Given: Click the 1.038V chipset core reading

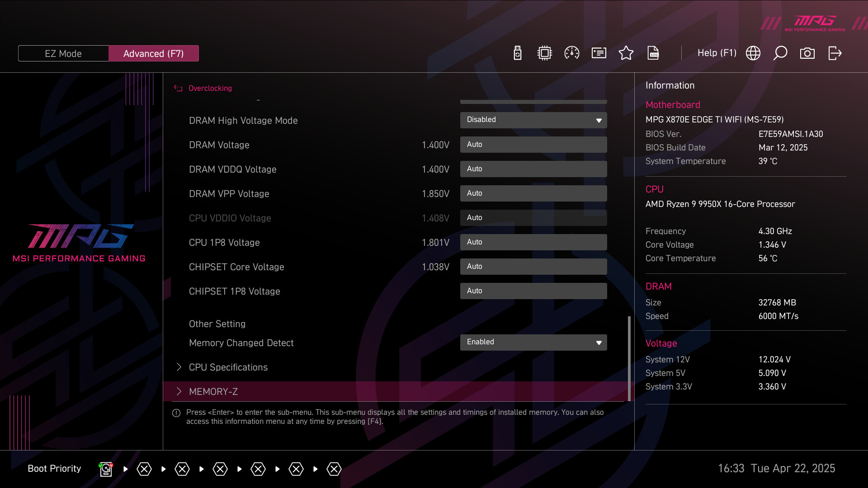Looking at the screenshot, I should pyautogui.click(x=435, y=267).
